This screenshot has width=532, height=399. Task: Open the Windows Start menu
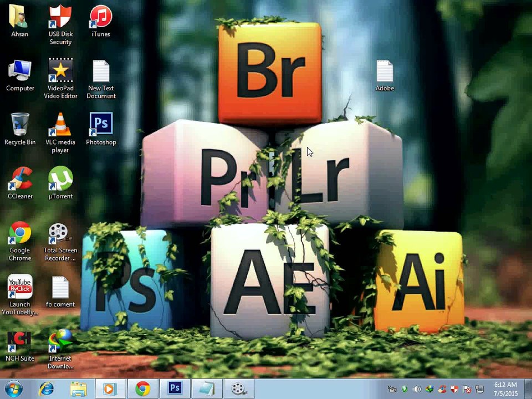pos(13,389)
